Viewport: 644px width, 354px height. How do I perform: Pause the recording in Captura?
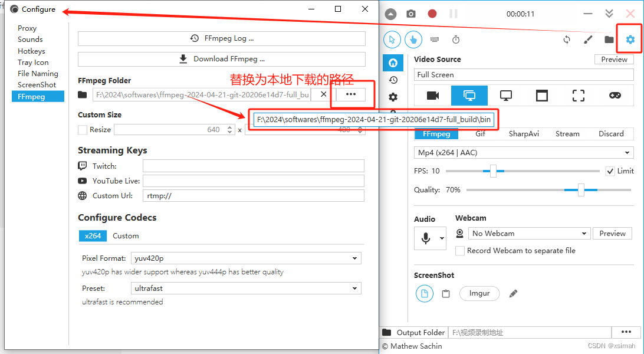454,14
